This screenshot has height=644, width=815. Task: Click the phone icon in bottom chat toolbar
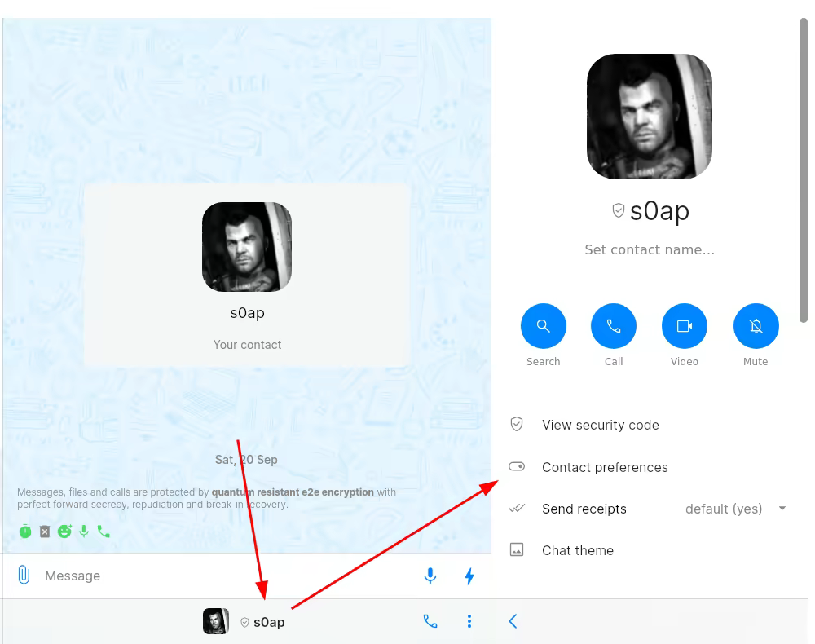[x=430, y=621]
